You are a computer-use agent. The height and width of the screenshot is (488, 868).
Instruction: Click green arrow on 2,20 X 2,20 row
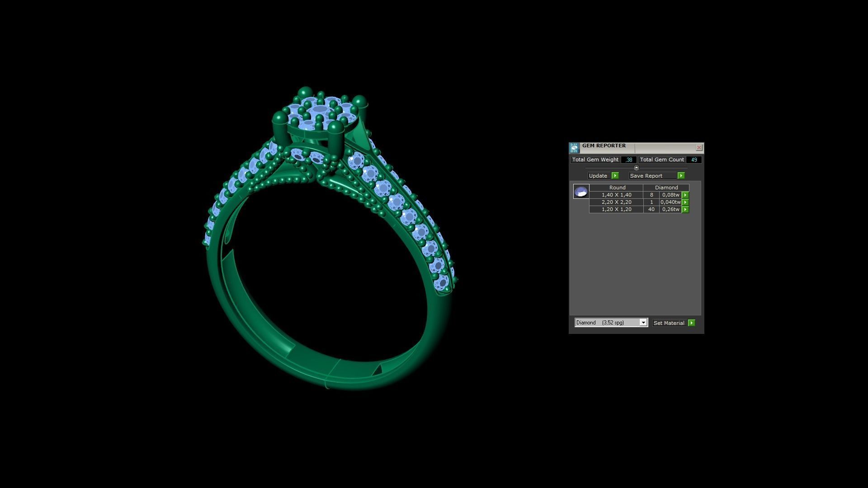685,202
